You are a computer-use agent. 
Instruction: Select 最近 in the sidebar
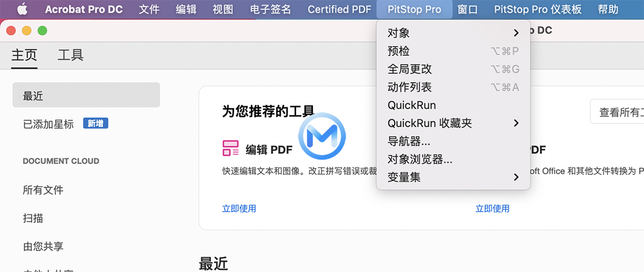click(86, 95)
